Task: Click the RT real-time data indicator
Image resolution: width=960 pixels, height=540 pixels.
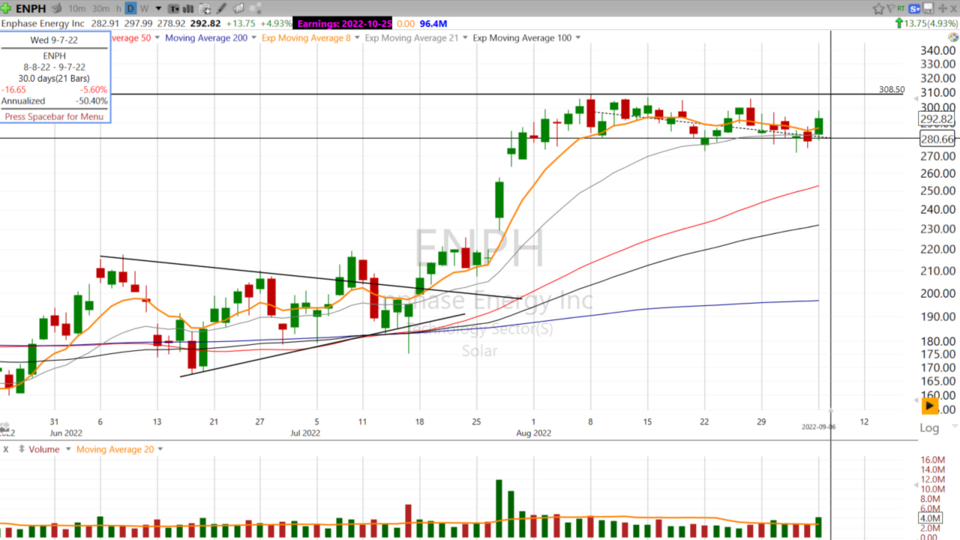Action: 901,9
